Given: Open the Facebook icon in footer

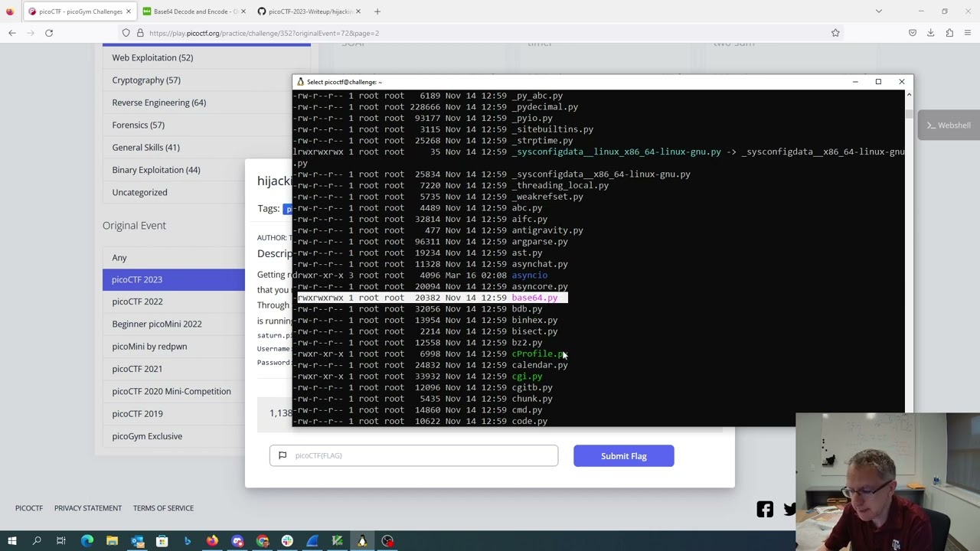Looking at the screenshot, I should pos(765,509).
